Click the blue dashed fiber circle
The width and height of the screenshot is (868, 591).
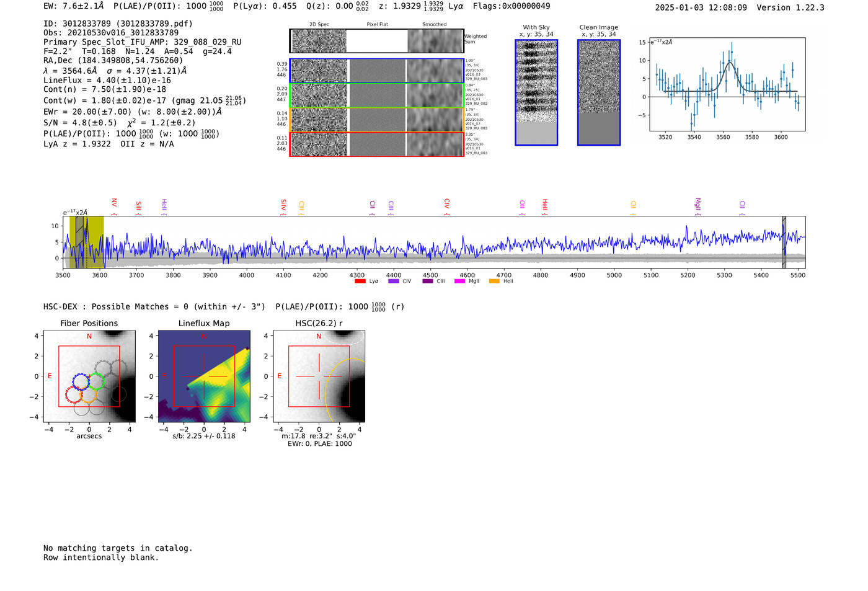click(81, 381)
